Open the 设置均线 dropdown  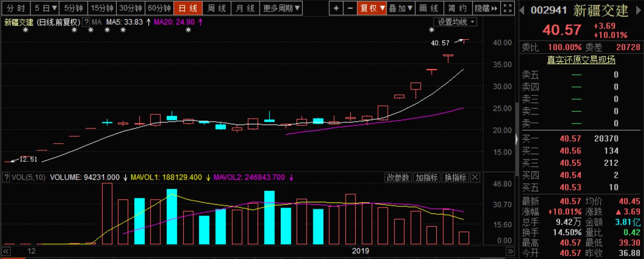click(456, 22)
